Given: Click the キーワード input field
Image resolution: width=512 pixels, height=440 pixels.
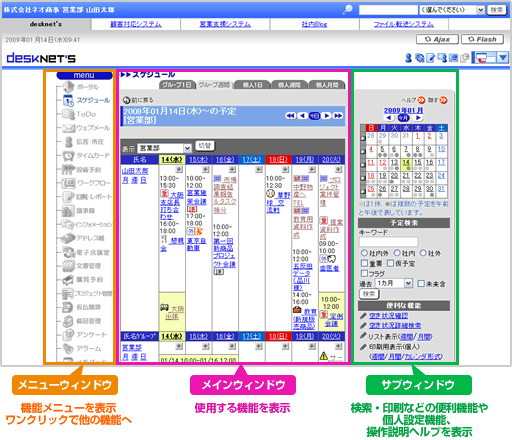Looking at the screenshot, I should pos(389,241).
